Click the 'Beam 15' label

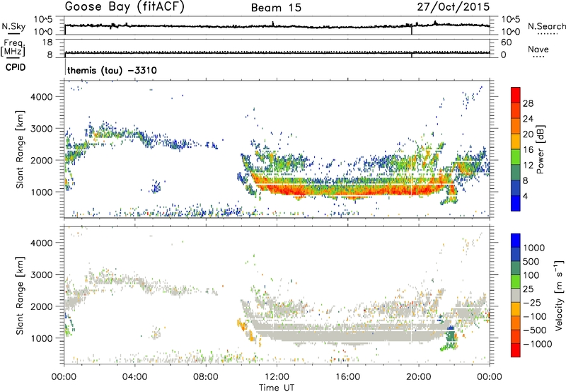276,8
